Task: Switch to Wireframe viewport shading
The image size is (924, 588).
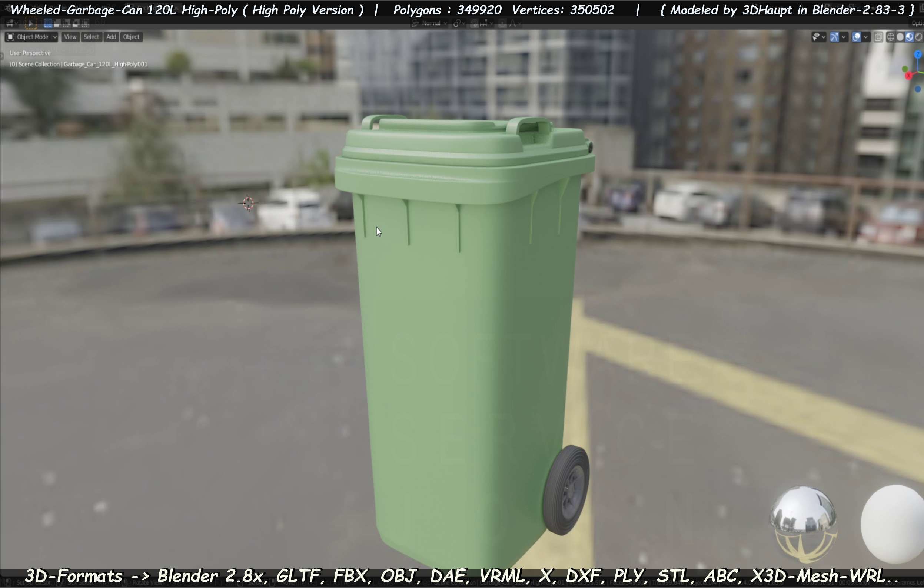Action: point(891,37)
